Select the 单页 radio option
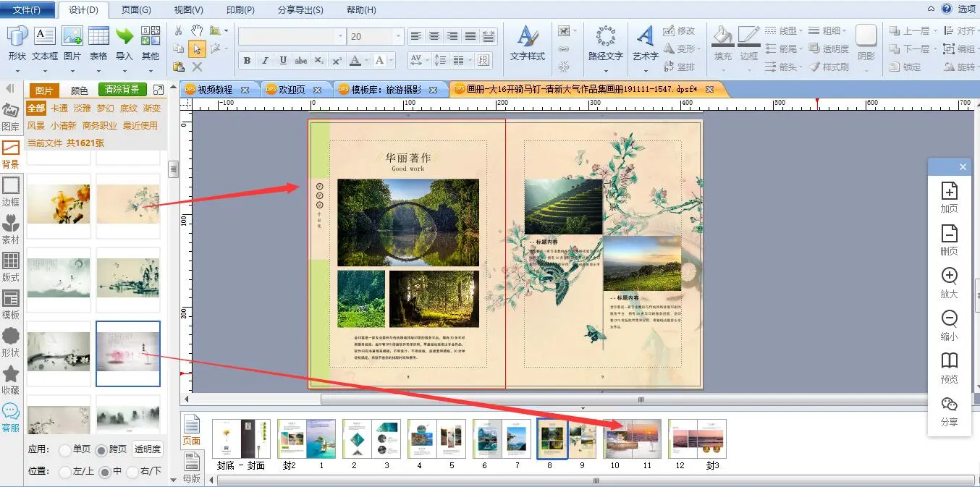 65,449
